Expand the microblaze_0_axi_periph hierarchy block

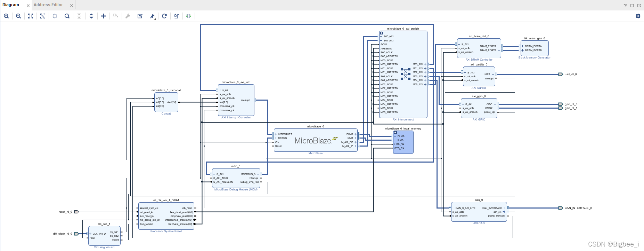coord(381,33)
